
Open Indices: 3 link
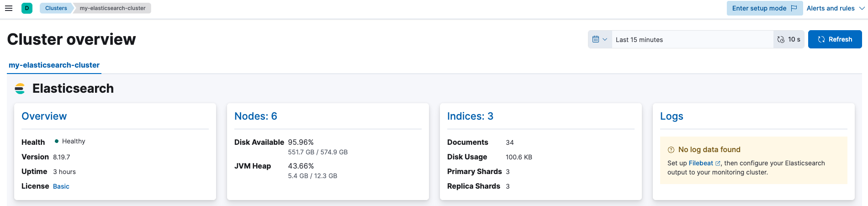click(470, 116)
